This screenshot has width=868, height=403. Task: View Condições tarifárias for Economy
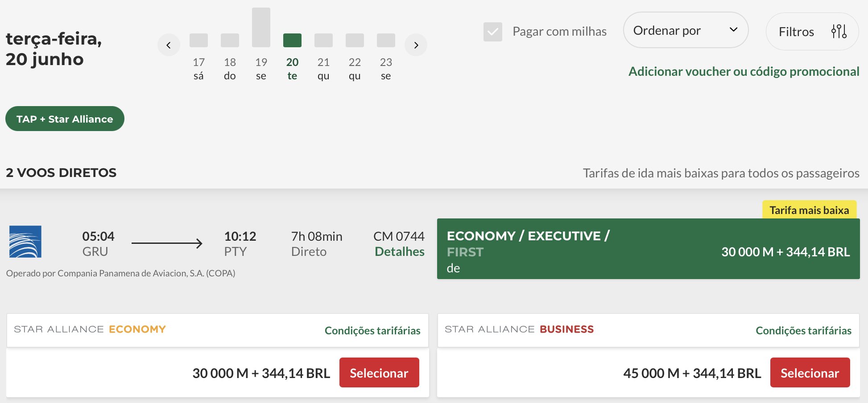[372, 330]
